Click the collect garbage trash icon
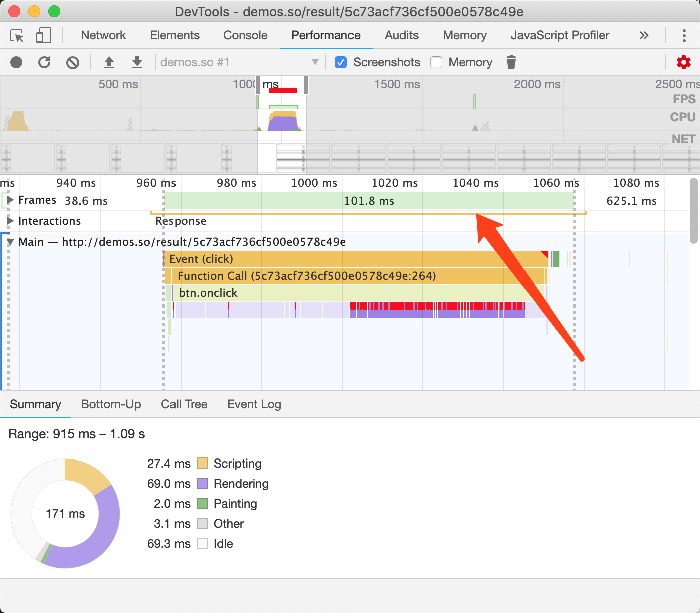This screenshot has height=613, width=700. (x=511, y=62)
